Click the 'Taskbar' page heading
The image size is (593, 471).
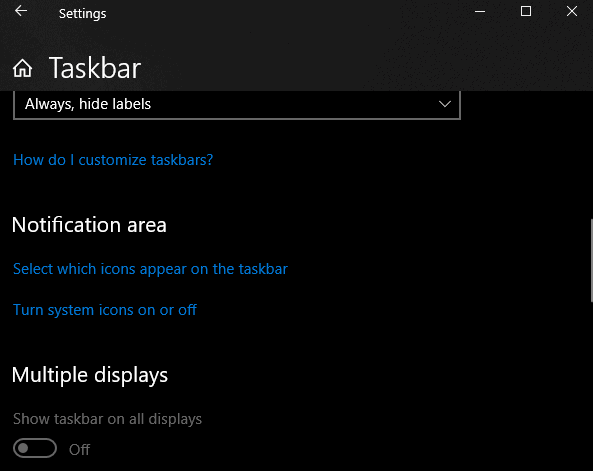tap(95, 68)
